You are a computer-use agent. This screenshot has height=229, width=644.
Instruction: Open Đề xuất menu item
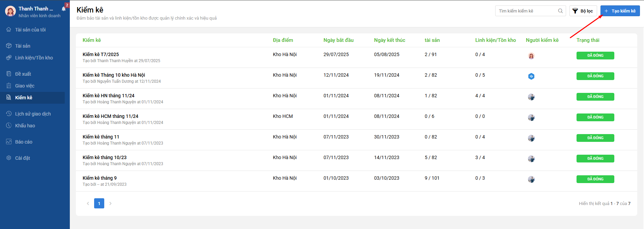32,74
